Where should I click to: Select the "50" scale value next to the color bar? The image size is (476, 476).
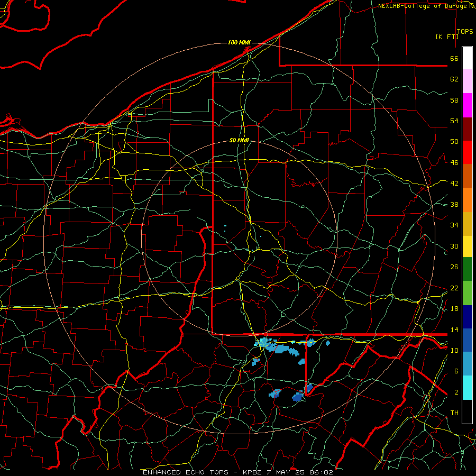point(454,142)
